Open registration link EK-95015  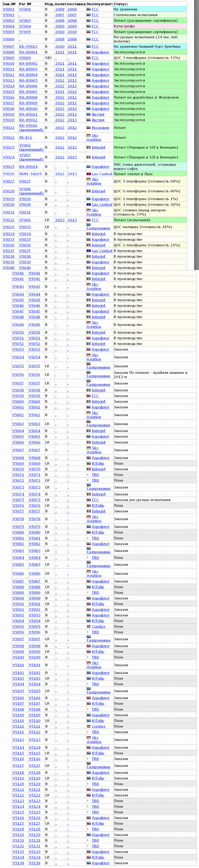pyautogui.click(x=28, y=47)
